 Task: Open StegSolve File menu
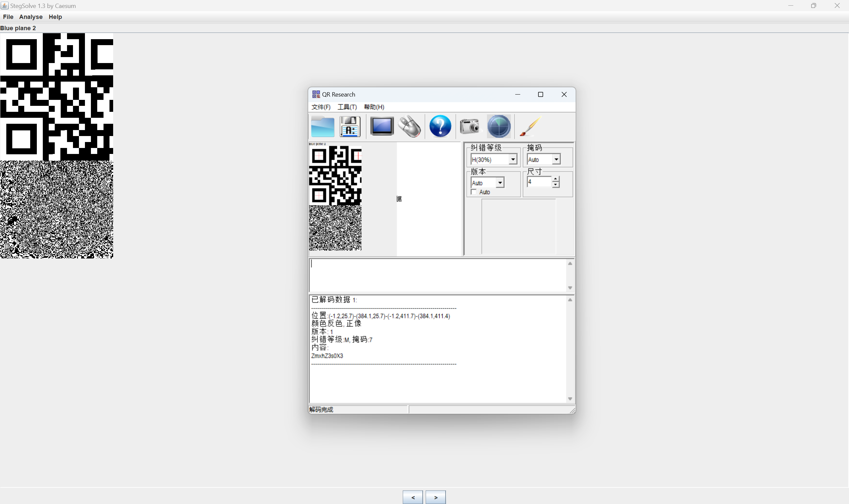click(8, 17)
